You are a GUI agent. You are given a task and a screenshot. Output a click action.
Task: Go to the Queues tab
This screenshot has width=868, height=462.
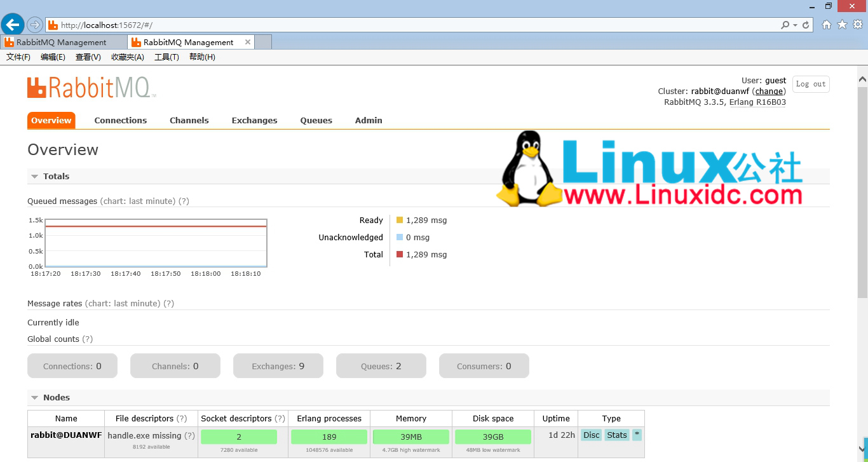pos(316,120)
